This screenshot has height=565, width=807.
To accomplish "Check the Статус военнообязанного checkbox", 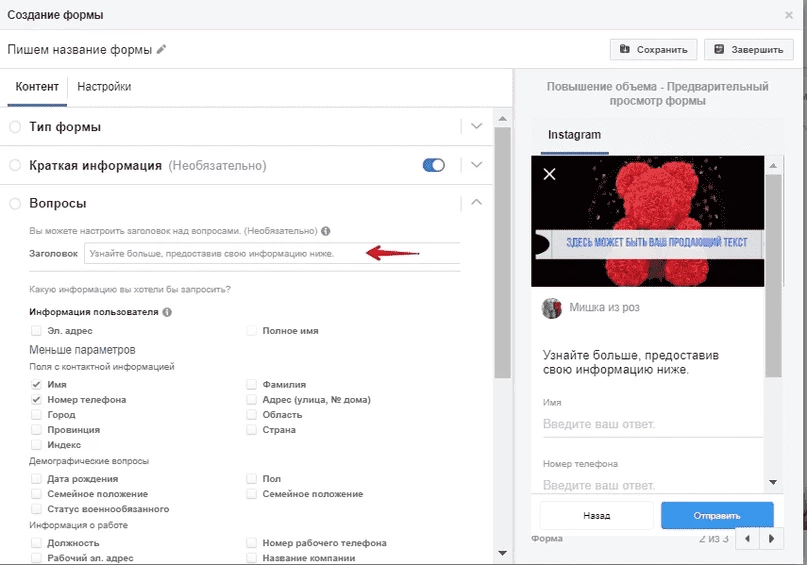I will click(36, 508).
